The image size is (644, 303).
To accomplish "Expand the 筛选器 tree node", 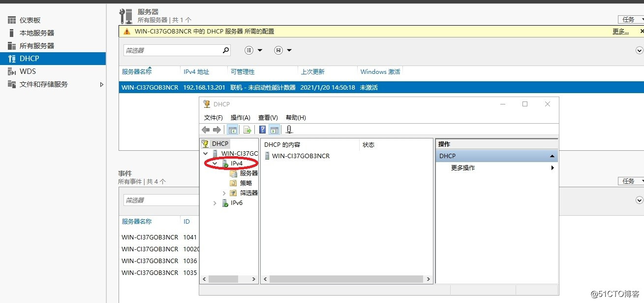I will [224, 193].
